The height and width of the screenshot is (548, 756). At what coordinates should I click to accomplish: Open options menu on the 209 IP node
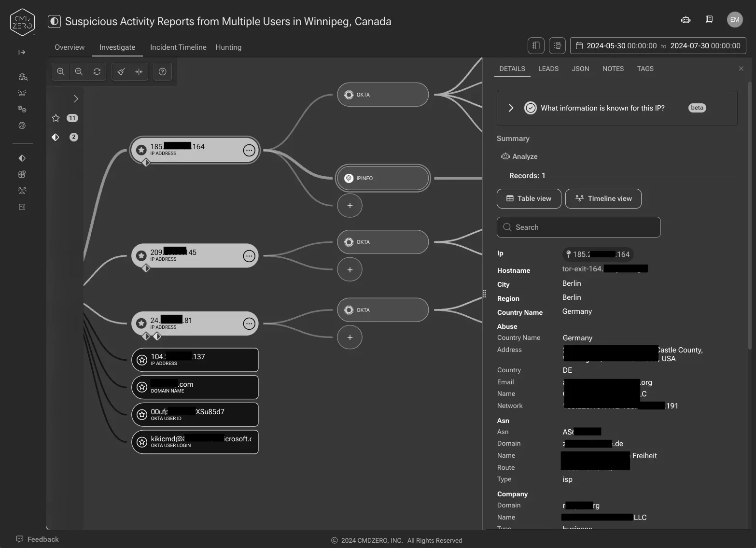(249, 256)
